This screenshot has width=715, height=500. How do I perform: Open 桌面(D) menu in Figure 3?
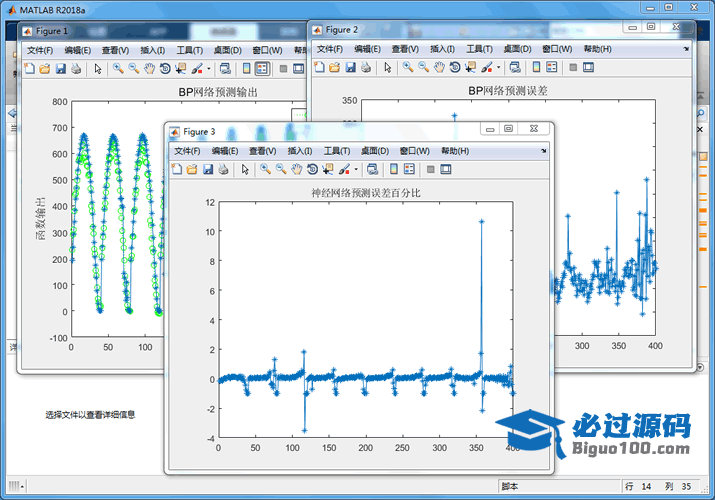[375, 151]
